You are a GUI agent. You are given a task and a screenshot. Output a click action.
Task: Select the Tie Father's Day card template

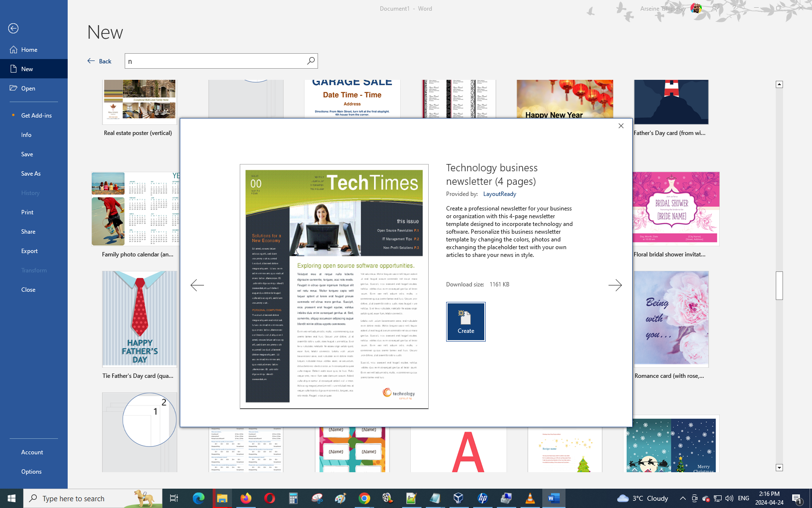coord(139,319)
